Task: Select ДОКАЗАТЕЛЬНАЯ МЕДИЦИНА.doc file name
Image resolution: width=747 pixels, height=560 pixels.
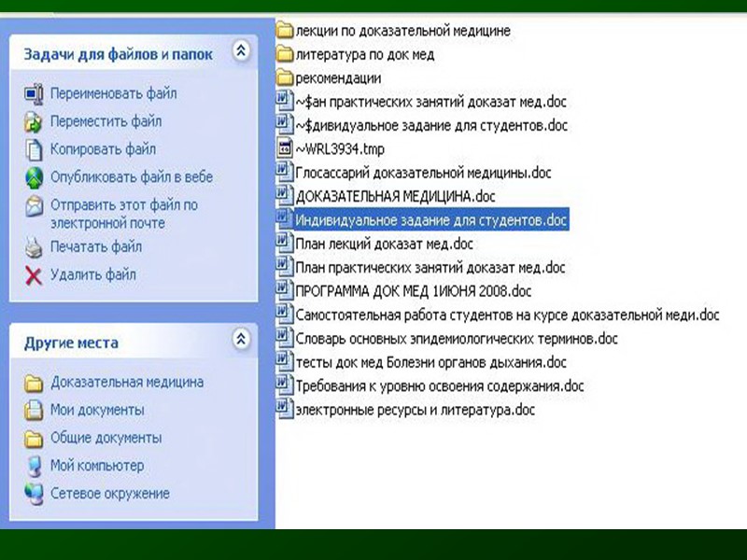Action: (x=395, y=197)
